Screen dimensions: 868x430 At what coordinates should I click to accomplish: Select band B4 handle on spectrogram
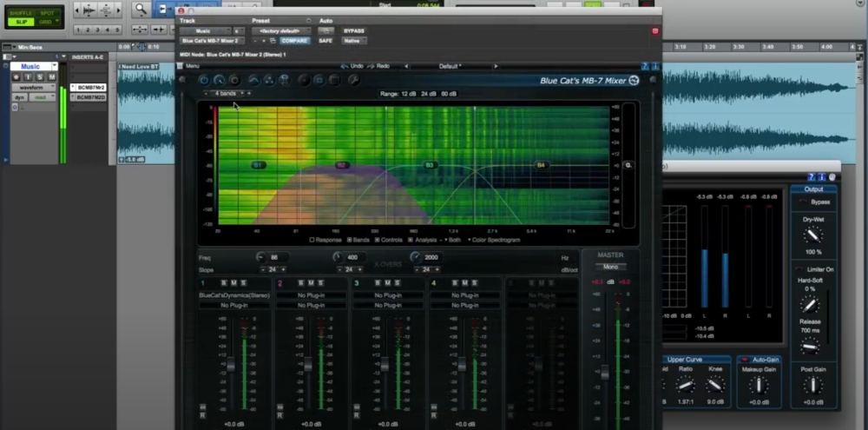tap(541, 165)
